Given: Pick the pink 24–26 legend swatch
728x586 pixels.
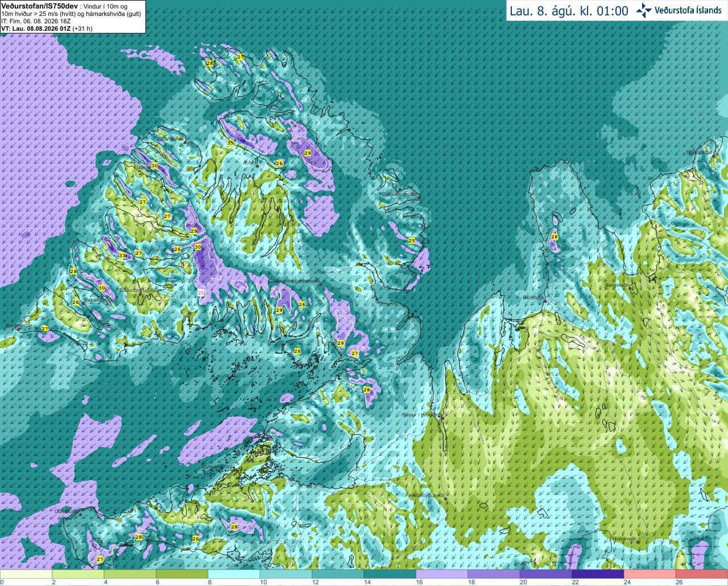Looking at the screenshot, I should click(650, 574).
